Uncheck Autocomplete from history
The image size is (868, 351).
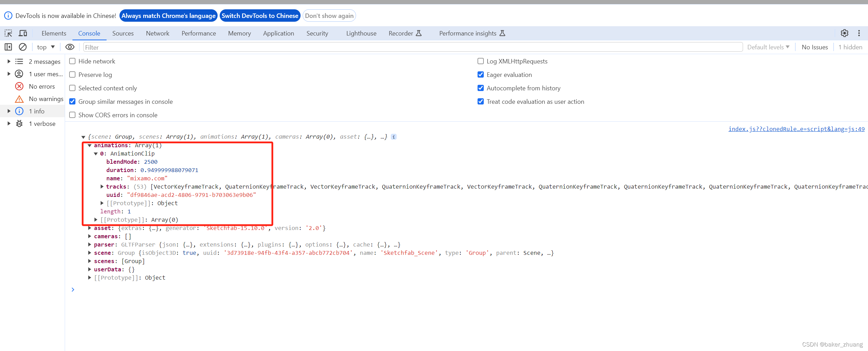[481, 88]
